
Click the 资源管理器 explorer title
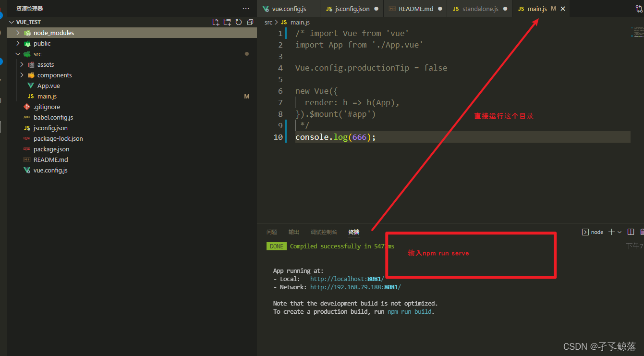pos(29,9)
